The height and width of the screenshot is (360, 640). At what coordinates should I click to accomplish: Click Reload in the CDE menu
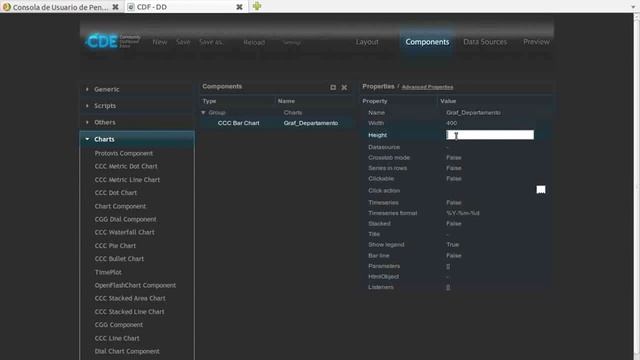pyautogui.click(x=254, y=42)
